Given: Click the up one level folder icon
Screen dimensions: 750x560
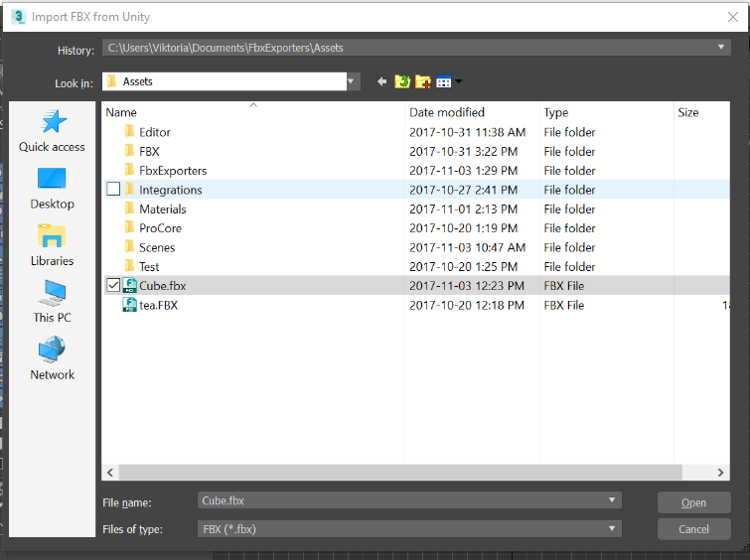Looking at the screenshot, I should pos(401,81).
